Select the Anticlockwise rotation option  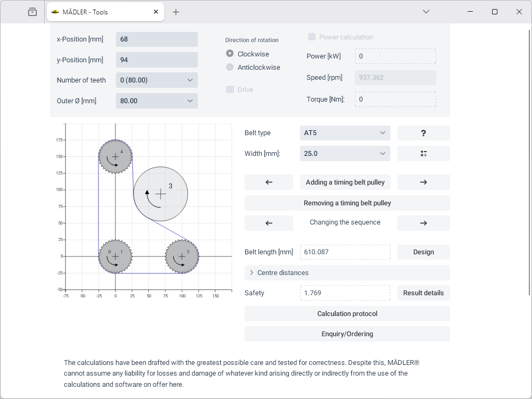[230, 67]
